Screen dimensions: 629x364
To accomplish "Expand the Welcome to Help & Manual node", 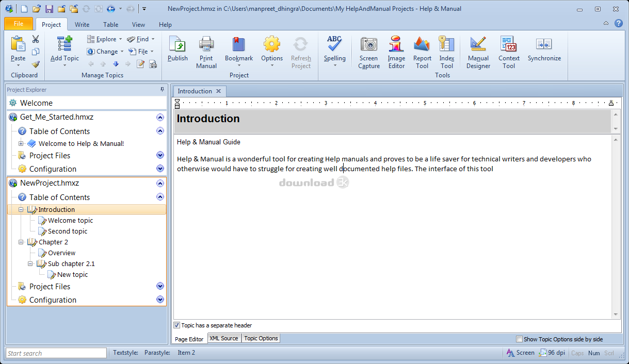I will 21,144.
